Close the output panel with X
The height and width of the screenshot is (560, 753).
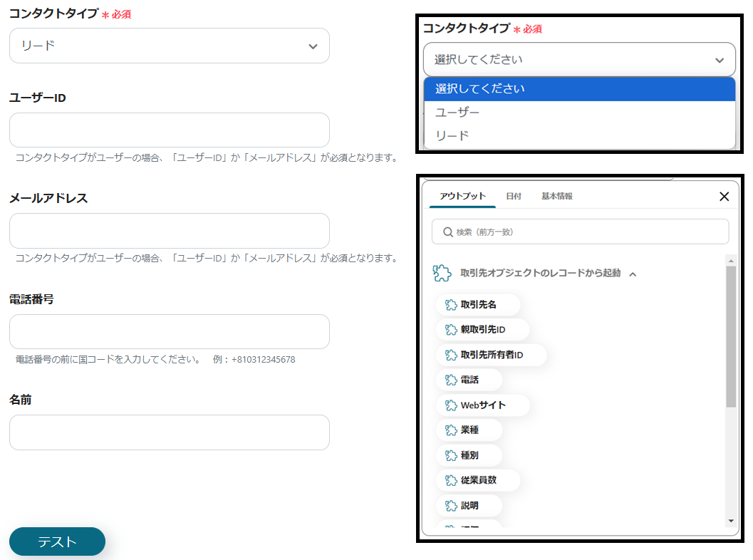point(724,197)
